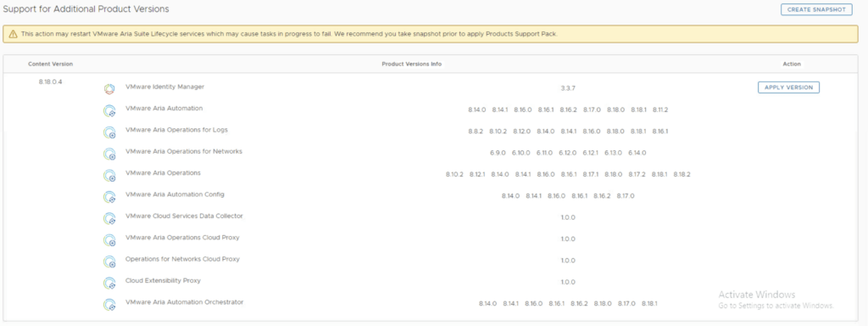Screen dimensions: 868x326
Task: Click the VMware Aria Operations for Logs label
Action: (x=176, y=130)
